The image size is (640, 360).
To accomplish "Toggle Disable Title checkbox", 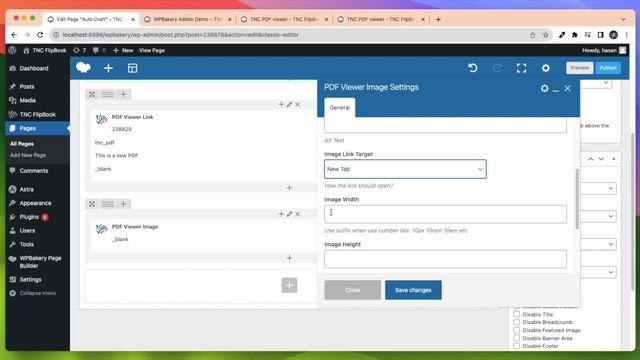I will point(517,314).
